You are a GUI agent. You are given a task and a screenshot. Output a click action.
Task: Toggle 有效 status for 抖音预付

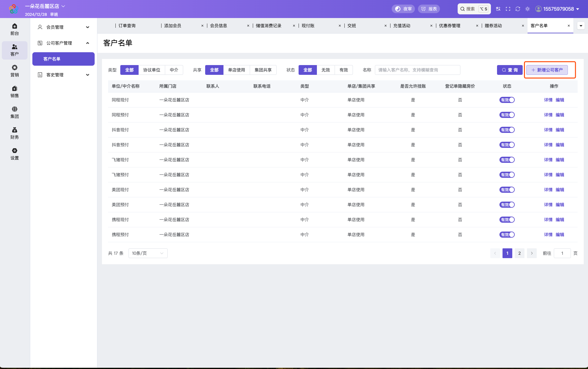(x=507, y=145)
